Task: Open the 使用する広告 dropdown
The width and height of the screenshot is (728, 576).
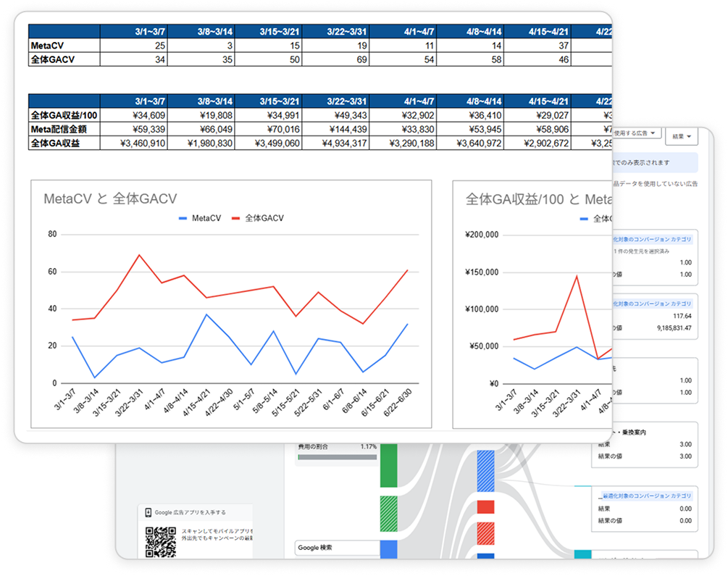Action: point(636,134)
